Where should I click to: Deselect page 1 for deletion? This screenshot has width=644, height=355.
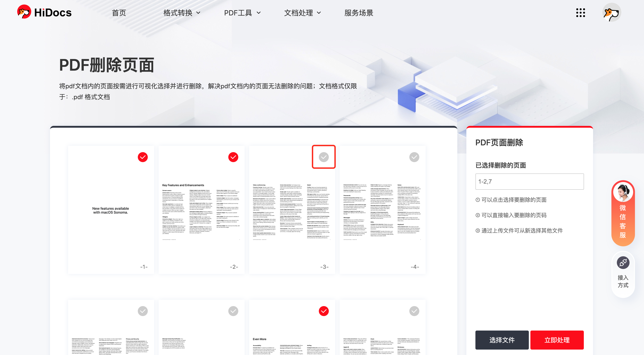(143, 157)
